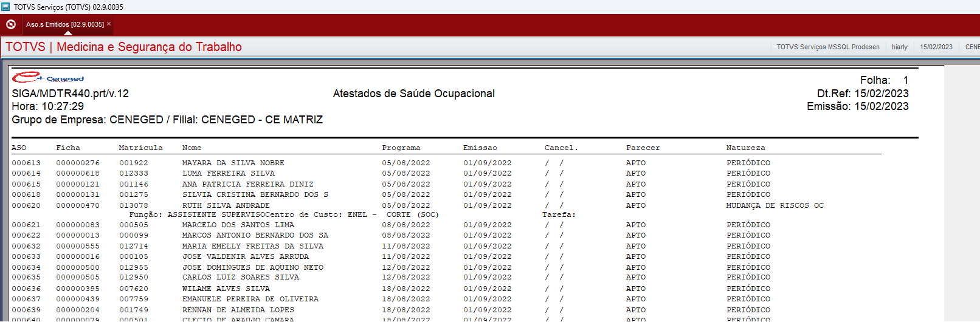Click TOTVS Serviços MSSQL Prodesen status item
Image resolution: width=980 pixels, height=322 pixels.
[x=827, y=47]
